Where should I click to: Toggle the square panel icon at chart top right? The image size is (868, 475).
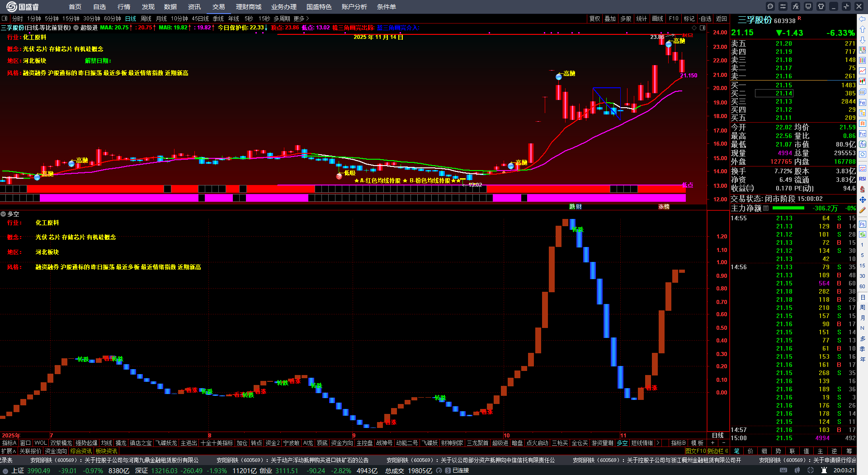[703, 28]
